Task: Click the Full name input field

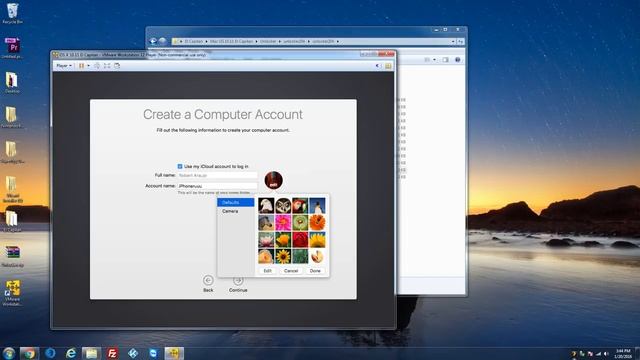Action: click(x=217, y=175)
